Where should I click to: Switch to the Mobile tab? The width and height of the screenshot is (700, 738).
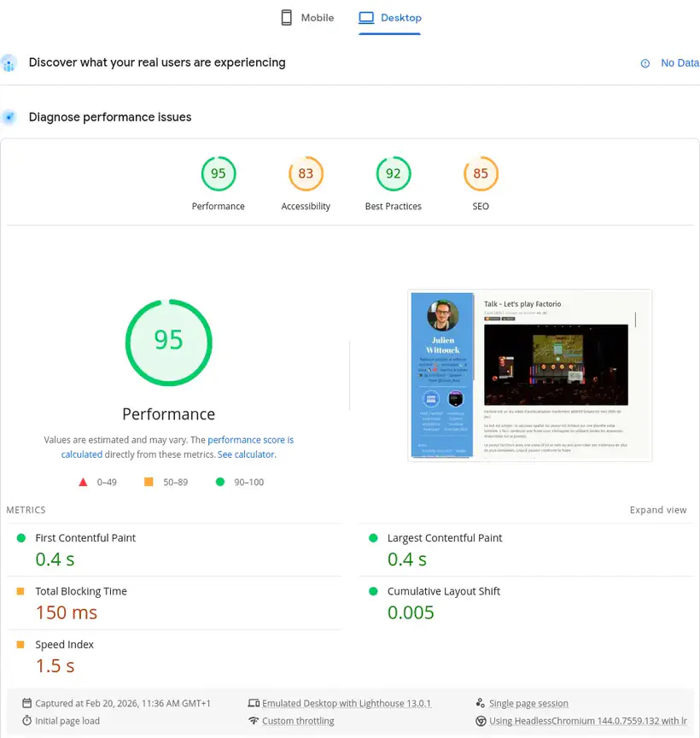click(x=309, y=16)
